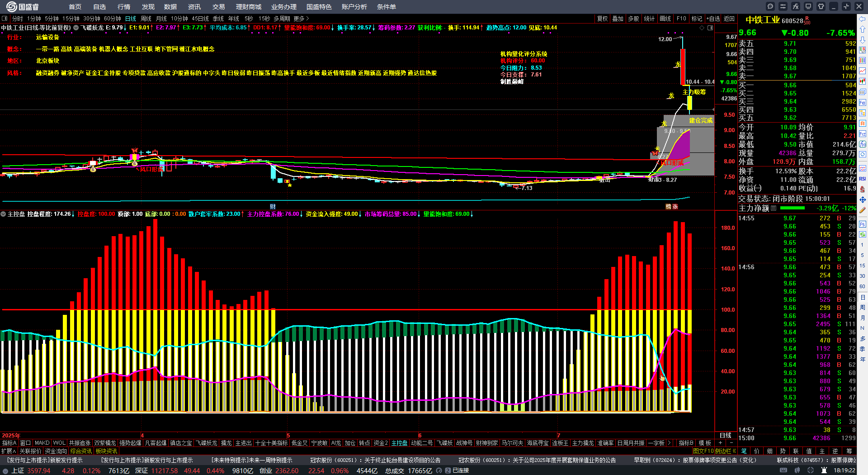
Task: Click the screen display icon in the title bar
Action: click(808, 6)
